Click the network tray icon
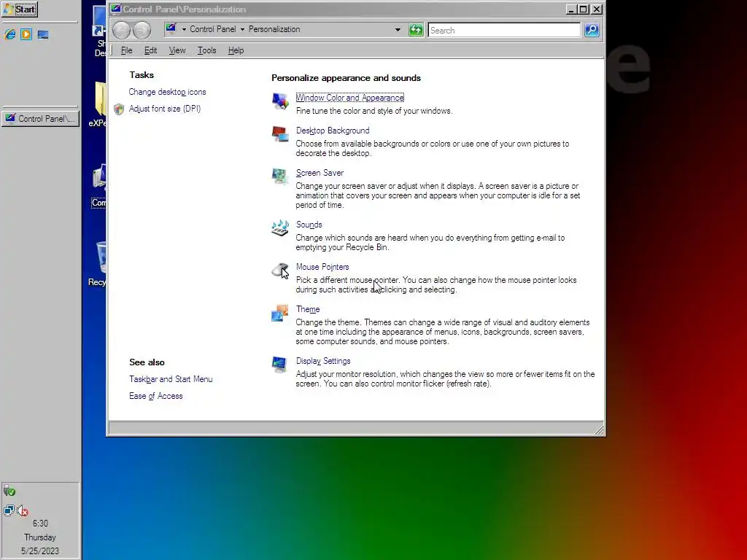Screen dimensions: 747x560 pos(9,510)
